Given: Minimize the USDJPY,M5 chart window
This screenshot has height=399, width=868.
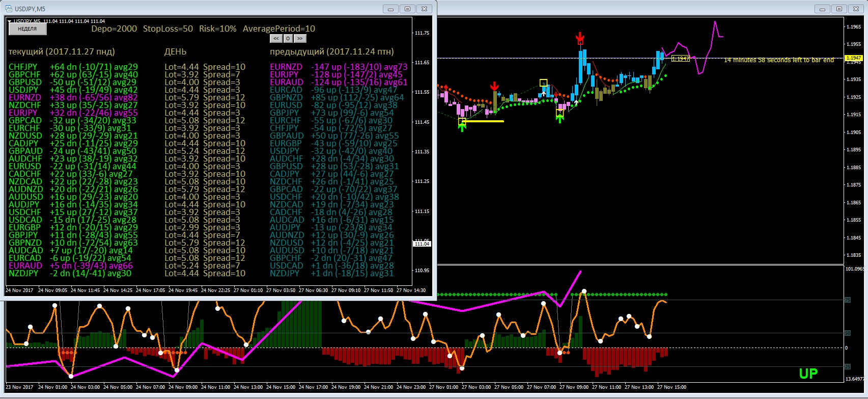Looking at the screenshot, I should (391, 9).
